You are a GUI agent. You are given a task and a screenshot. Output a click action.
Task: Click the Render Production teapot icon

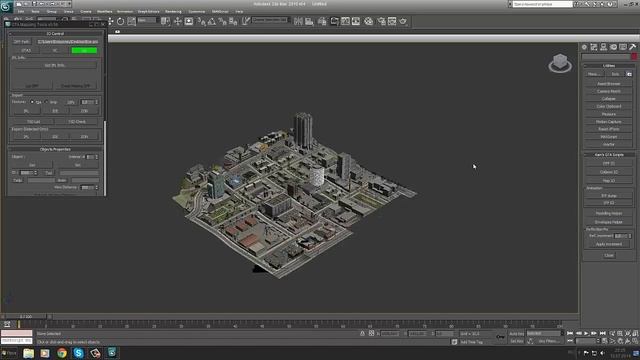click(x=403, y=22)
